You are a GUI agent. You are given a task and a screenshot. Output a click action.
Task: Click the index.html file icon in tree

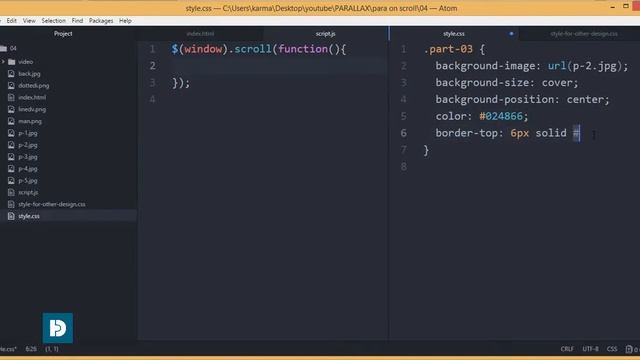pyautogui.click(x=11, y=97)
